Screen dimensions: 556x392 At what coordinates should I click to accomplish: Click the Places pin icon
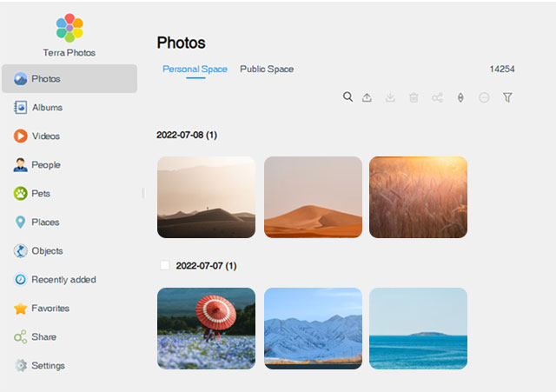(x=20, y=222)
